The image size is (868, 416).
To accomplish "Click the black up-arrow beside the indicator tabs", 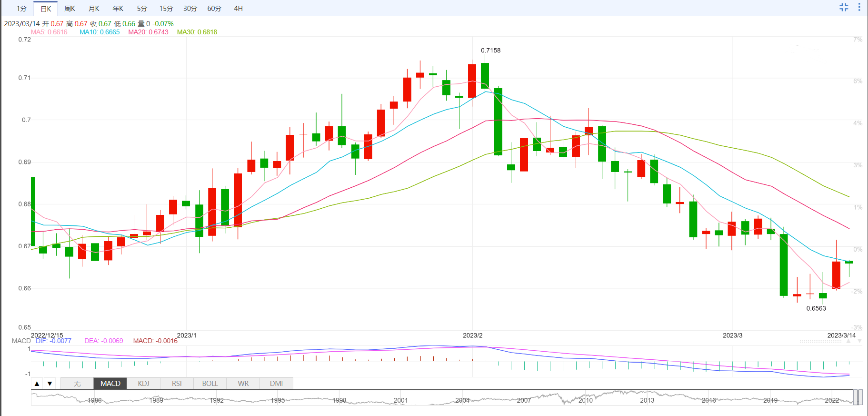I will tap(37, 384).
